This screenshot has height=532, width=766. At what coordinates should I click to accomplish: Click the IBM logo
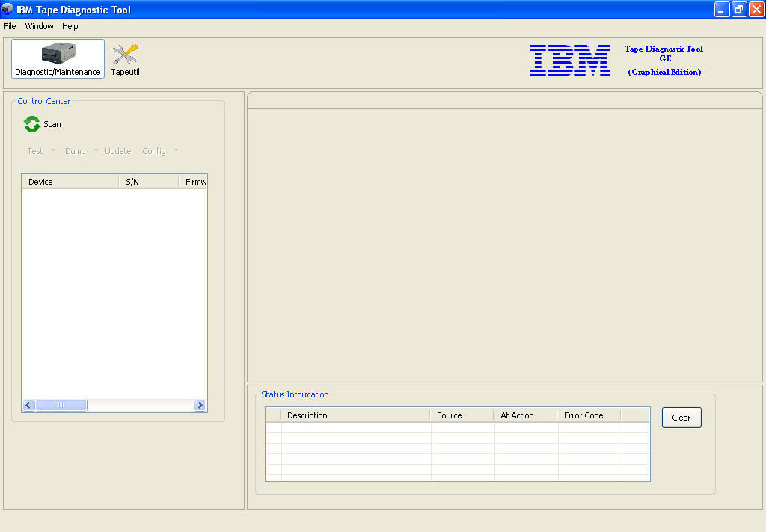pos(570,61)
